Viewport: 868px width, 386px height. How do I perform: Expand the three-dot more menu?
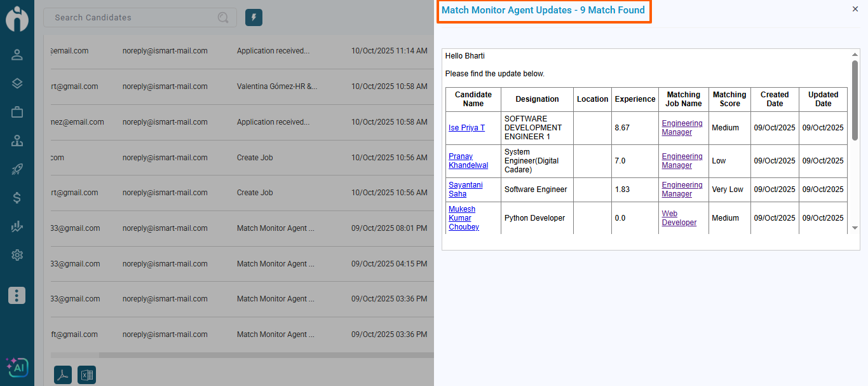(x=17, y=295)
